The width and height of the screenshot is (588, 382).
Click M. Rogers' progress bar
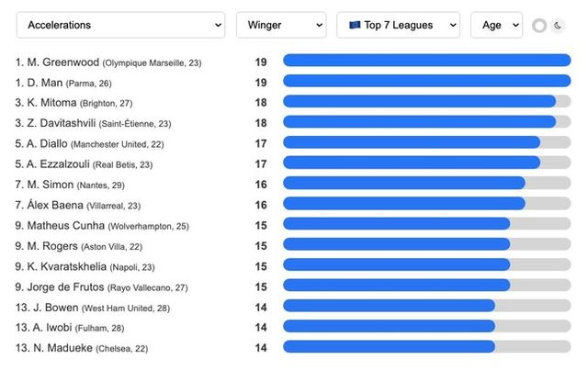396,244
